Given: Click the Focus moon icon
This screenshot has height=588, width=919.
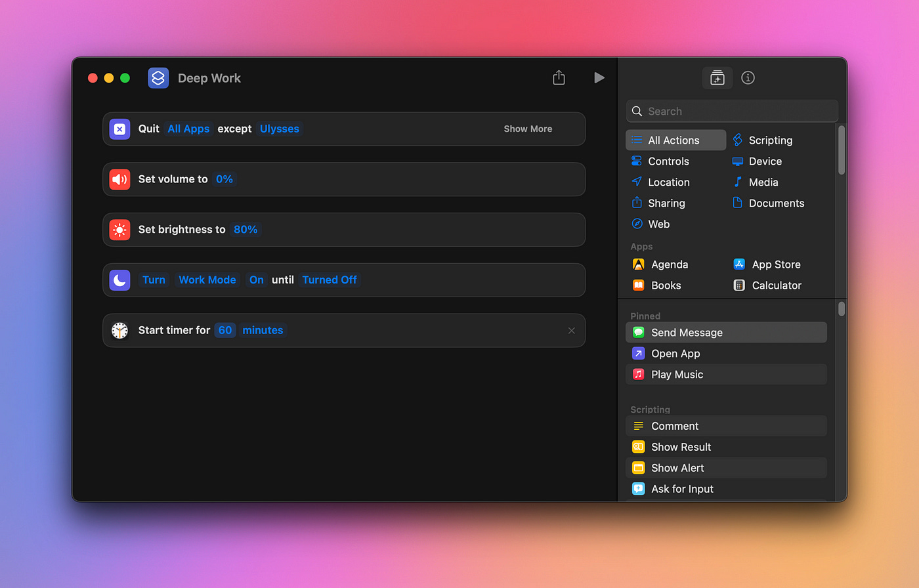Looking at the screenshot, I should 119,280.
